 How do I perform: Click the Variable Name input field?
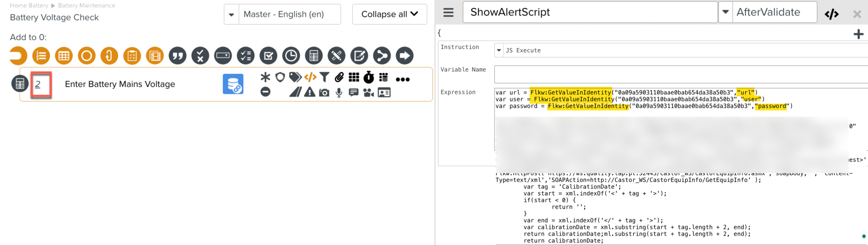681,74
